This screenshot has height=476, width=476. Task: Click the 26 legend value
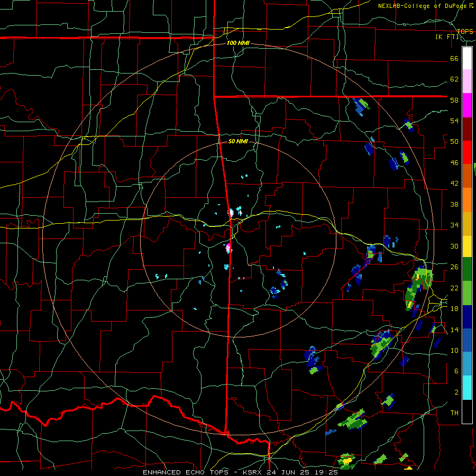[454, 267]
